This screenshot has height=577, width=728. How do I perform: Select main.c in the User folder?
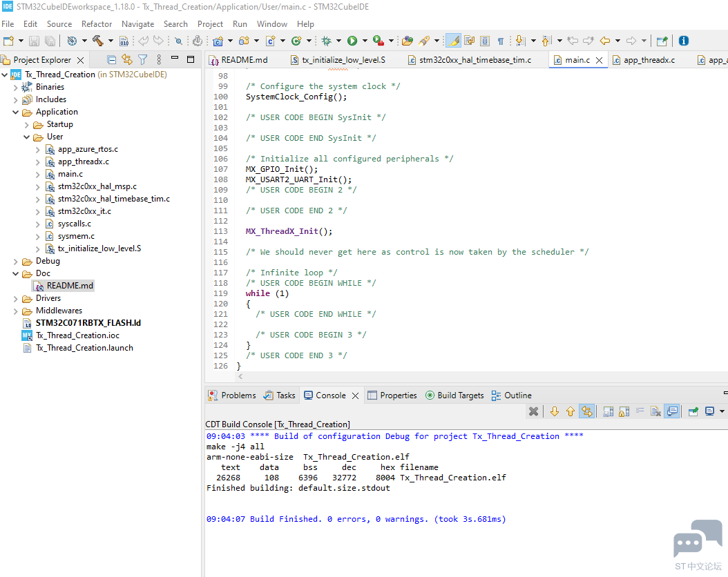(70, 174)
